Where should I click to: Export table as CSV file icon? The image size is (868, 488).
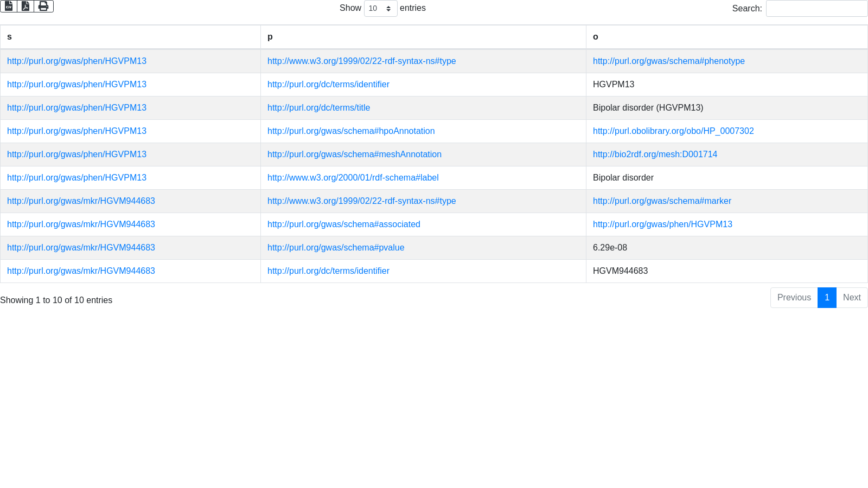point(9,6)
